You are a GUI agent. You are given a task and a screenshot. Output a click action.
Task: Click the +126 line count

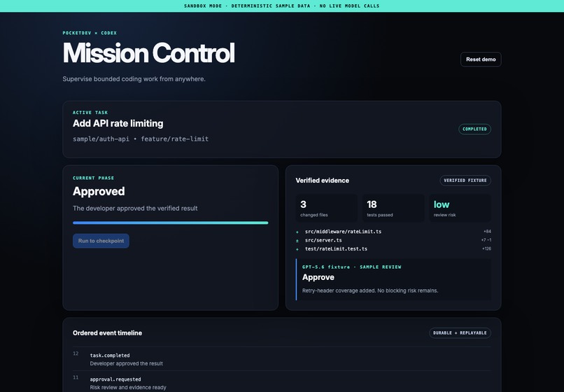[486, 248]
